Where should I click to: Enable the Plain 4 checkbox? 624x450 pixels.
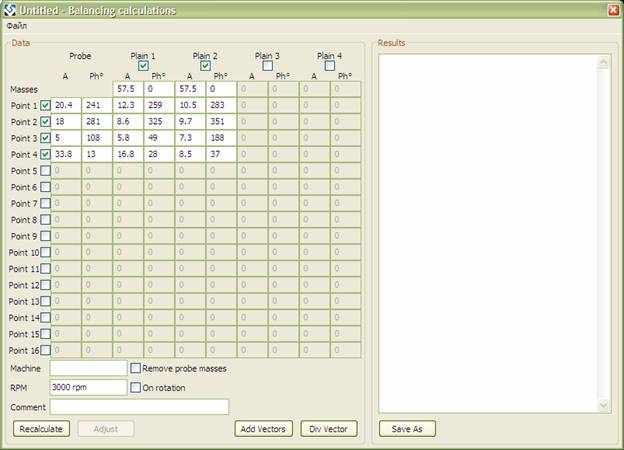pos(330,66)
